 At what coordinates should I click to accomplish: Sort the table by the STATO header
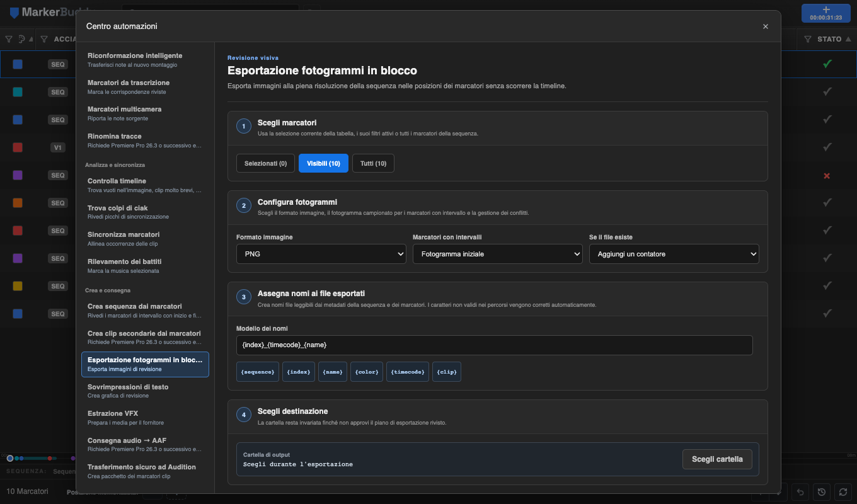(829, 39)
